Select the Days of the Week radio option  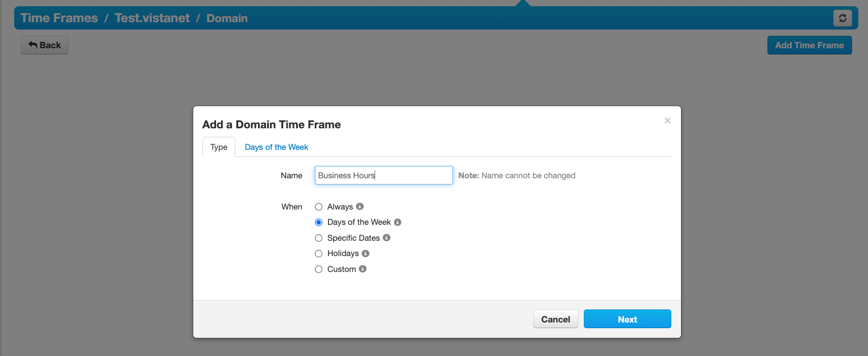click(319, 223)
